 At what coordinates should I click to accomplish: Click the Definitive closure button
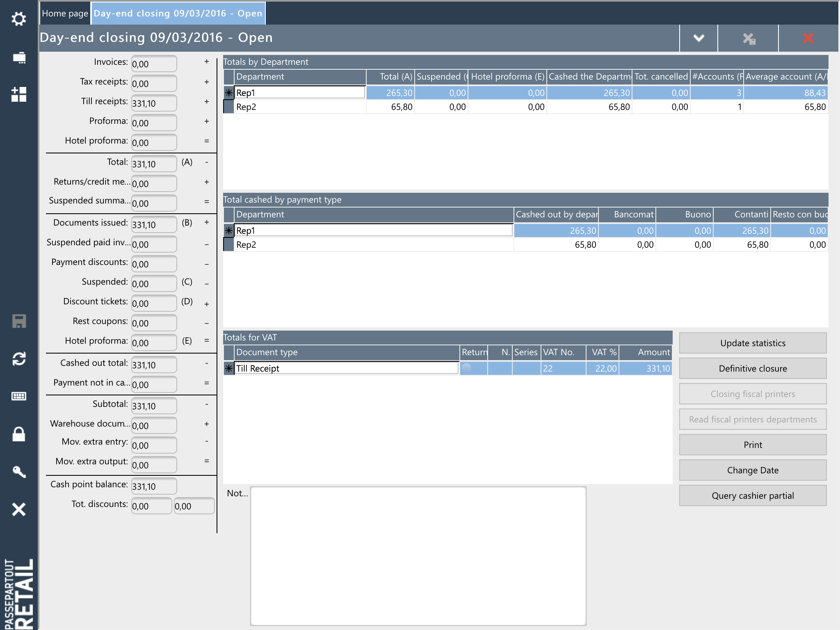(753, 368)
